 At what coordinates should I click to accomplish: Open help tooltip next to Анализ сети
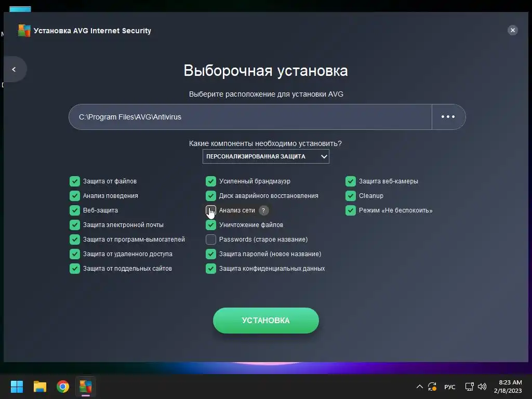click(x=263, y=210)
